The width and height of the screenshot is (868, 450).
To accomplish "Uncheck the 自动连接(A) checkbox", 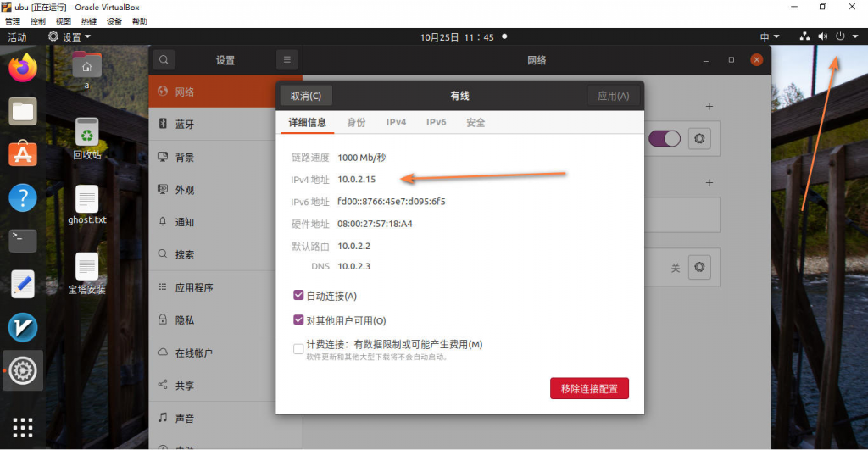I will pyautogui.click(x=298, y=296).
